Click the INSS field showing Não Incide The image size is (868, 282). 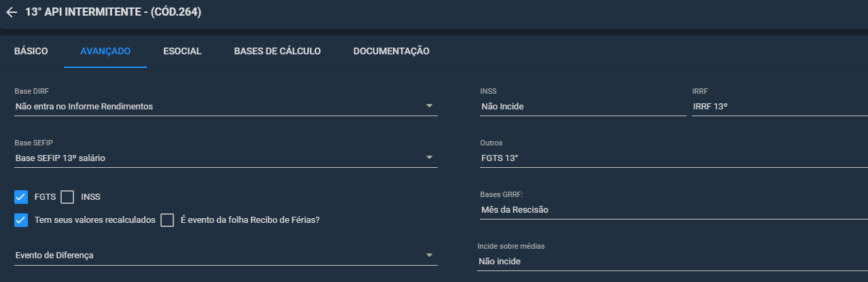[583, 106]
